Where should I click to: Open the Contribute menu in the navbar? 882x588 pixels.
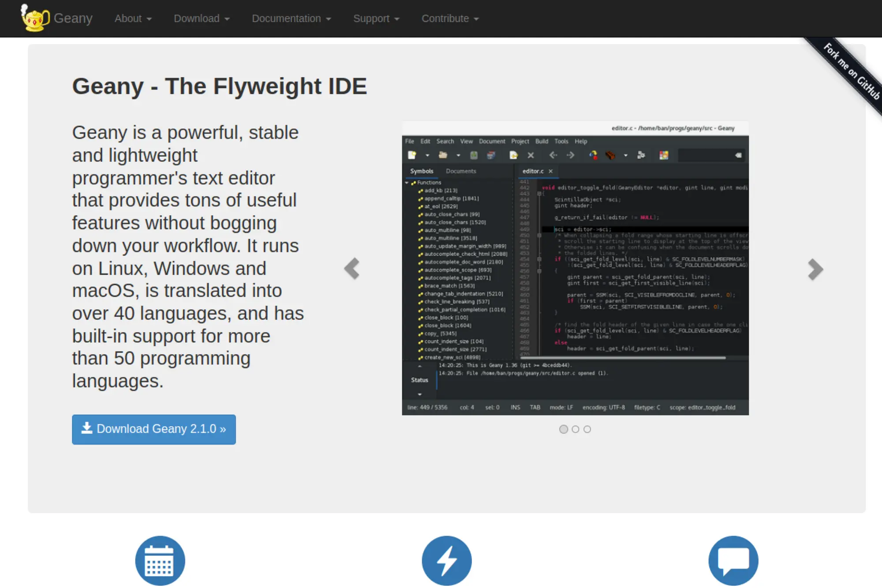pos(450,19)
